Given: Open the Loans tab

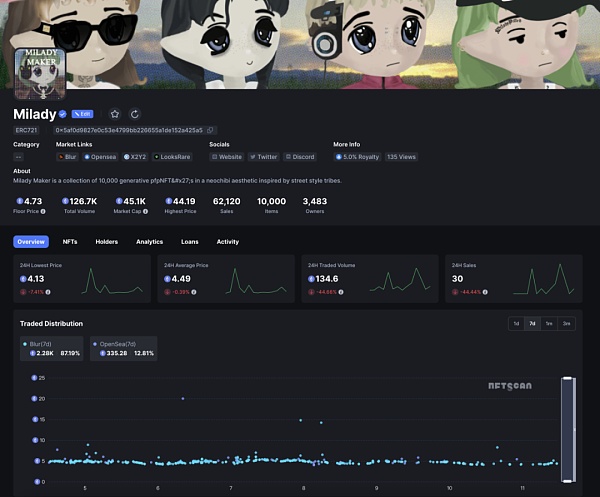Looking at the screenshot, I should pyautogui.click(x=190, y=242).
